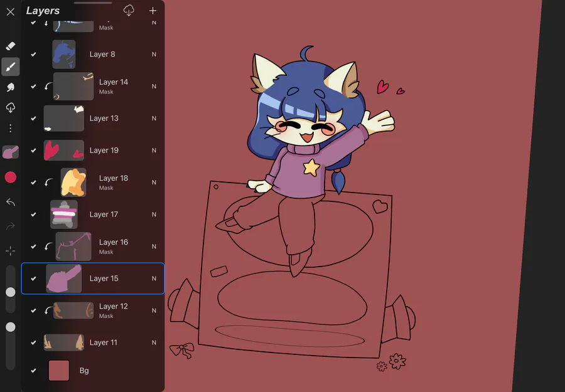Select Layer 18 thumbnail with yellow shape
Viewport: 565px width, 392px height.
(73, 183)
